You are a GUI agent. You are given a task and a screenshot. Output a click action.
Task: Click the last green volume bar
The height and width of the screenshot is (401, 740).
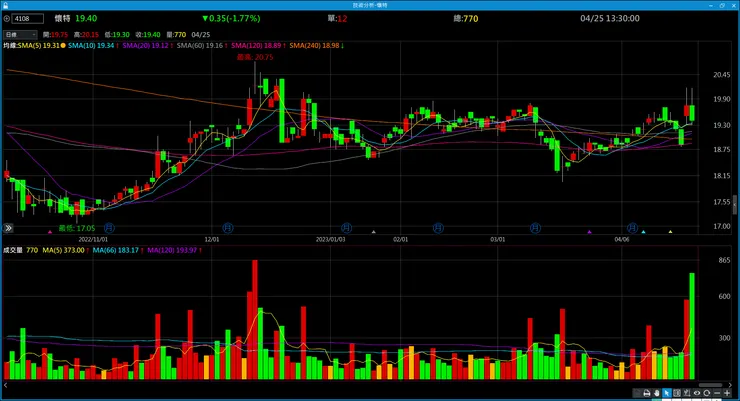coord(692,326)
